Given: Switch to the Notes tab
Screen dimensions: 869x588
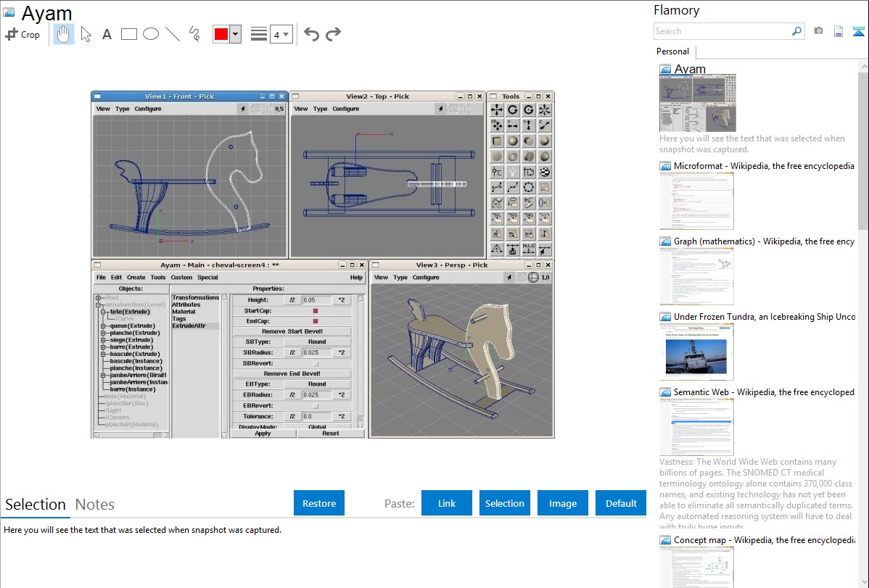Looking at the screenshot, I should click(x=95, y=505).
